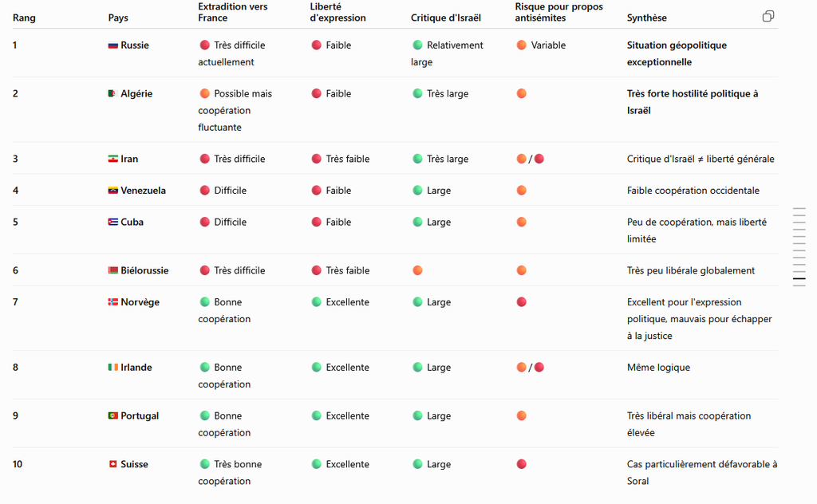Click the Irish flag next to Irlande
This screenshot has width=817, height=504.
113,367
